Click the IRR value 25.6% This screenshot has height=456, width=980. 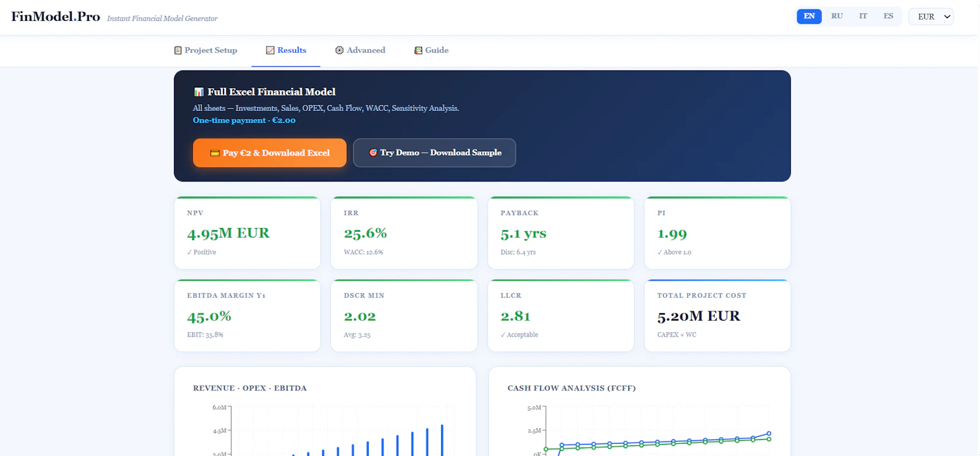[366, 233]
